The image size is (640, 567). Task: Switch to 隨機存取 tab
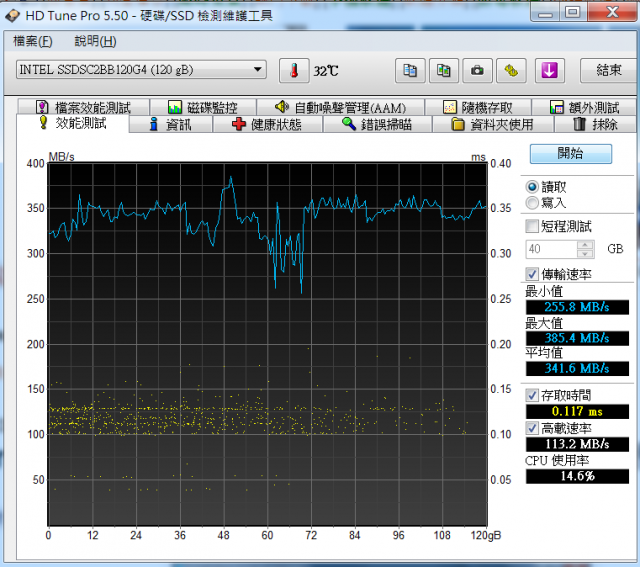[478, 107]
